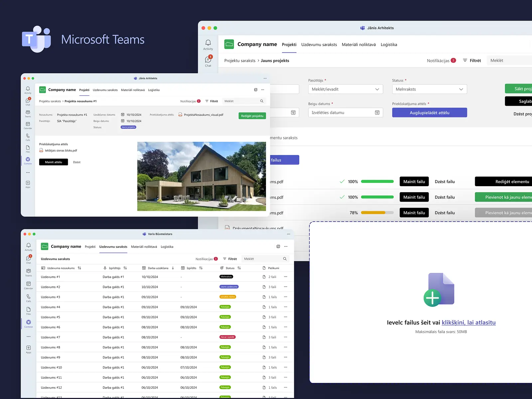Screen dimensions: 532x399
Task: Click calendar icon beside Uzsākšanas datums date
Action: [x=123, y=115]
